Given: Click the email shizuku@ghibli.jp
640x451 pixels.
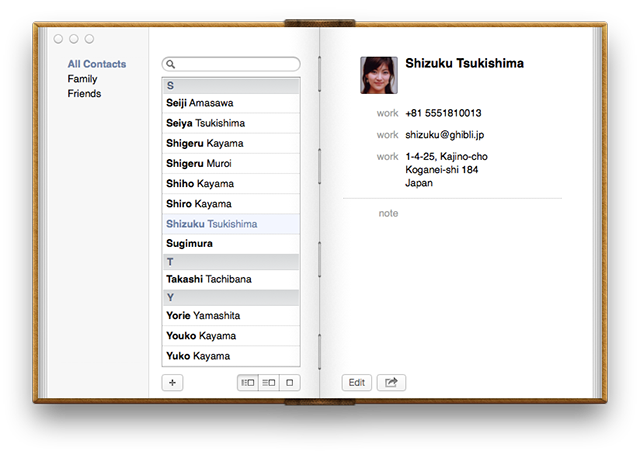Looking at the screenshot, I should (x=444, y=135).
